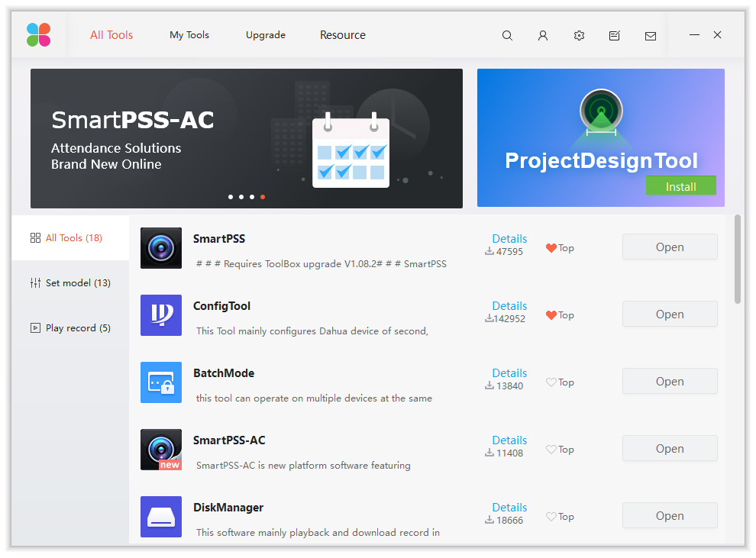Click the ProjectDesignTool promo banner

pyautogui.click(x=601, y=138)
